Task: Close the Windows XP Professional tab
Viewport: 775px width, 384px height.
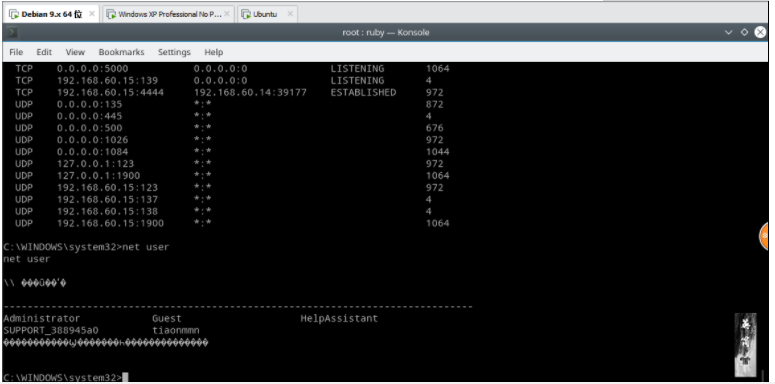Action: [x=227, y=14]
